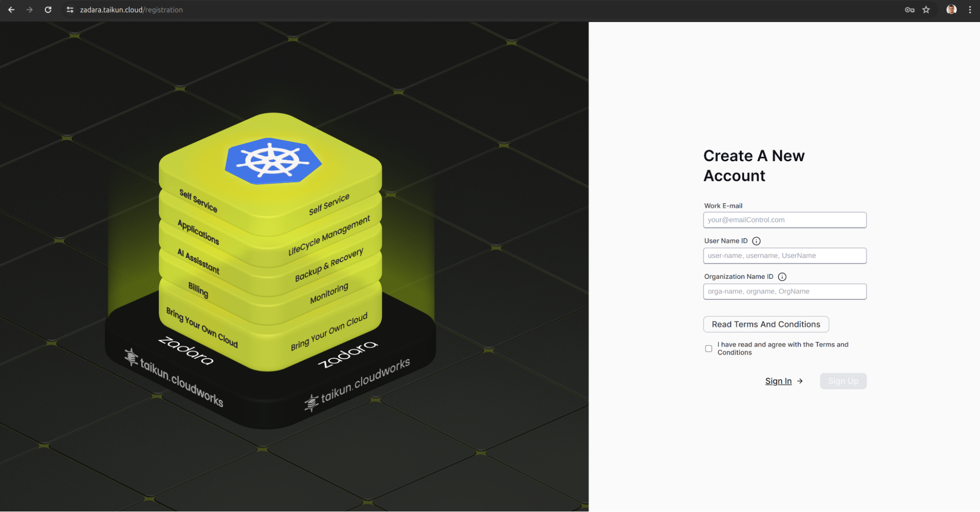The width and height of the screenshot is (980, 512).
Task: Show info tooltip next to User Name ID
Action: (x=756, y=241)
